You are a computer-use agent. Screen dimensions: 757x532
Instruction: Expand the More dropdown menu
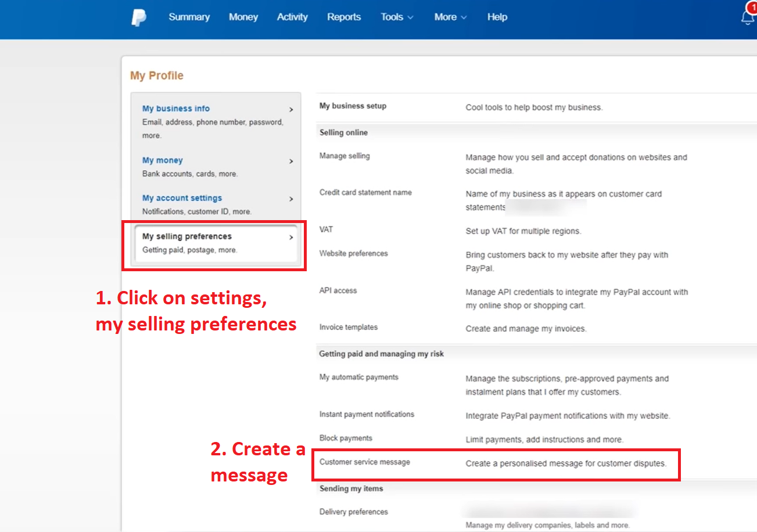(x=451, y=17)
